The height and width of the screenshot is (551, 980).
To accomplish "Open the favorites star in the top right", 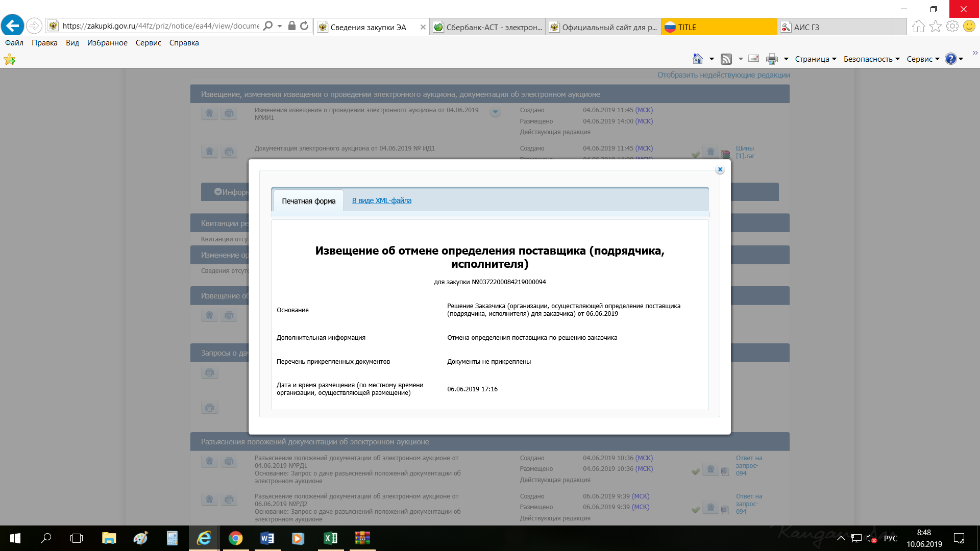I will tap(935, 27).
